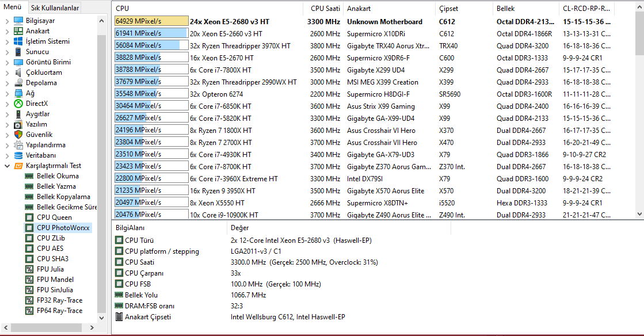This screenshot has width=644, height=336.
Task: Click the Güvenlik shield icon
Action: [x=18, y=134]
